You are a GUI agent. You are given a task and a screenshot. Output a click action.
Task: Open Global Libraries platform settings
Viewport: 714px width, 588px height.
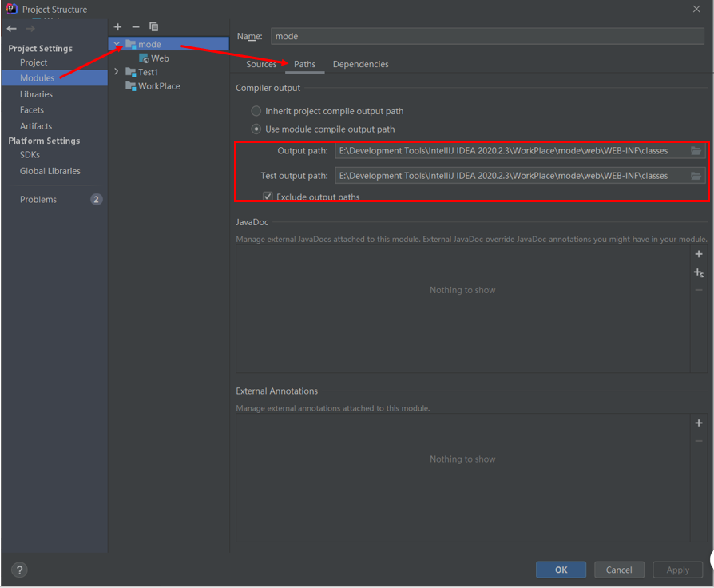point(50,171)
